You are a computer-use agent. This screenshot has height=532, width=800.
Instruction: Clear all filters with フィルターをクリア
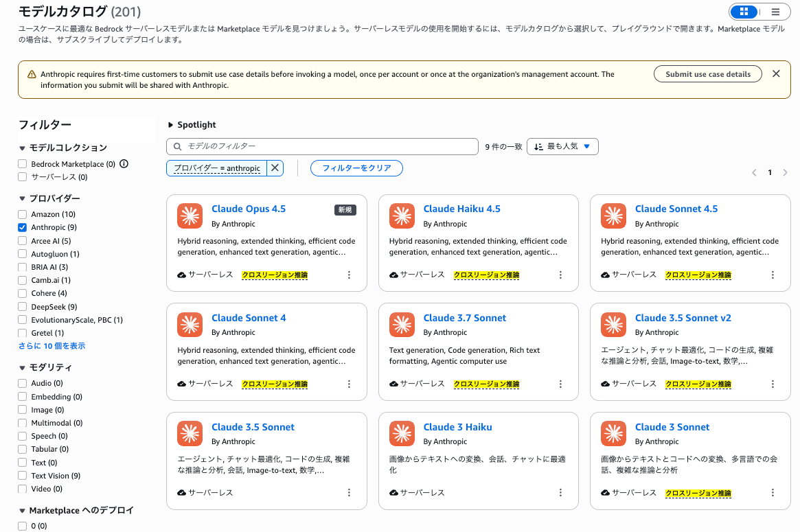pos(356,168)
